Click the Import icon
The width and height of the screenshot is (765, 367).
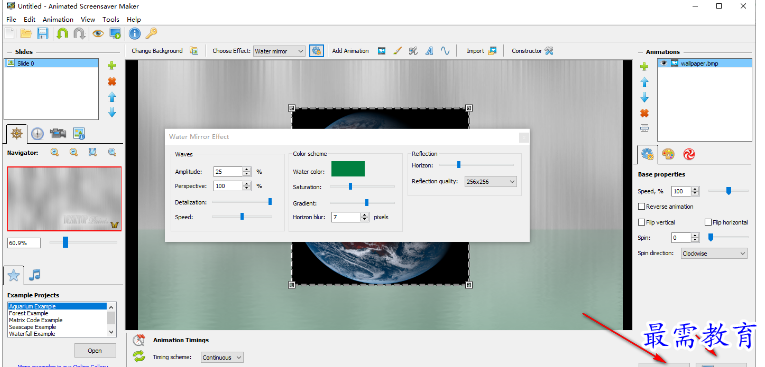pyautogui.click(x=492, y=51)
